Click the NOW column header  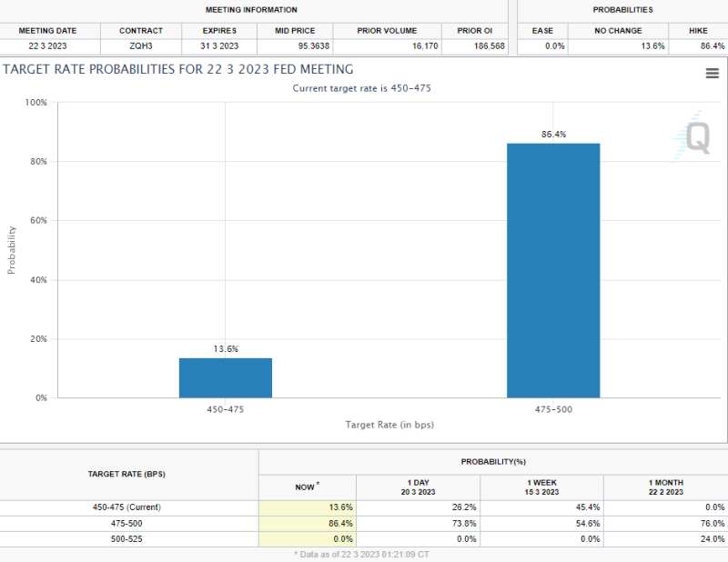(307, 487)
